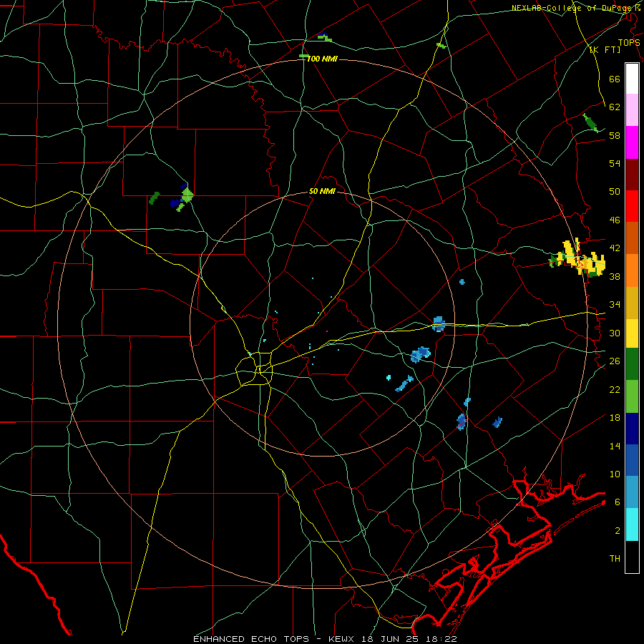This screenshot has height=644, width=644.
Task: Click the 58 legend value
Action: [x=615, y=135]
